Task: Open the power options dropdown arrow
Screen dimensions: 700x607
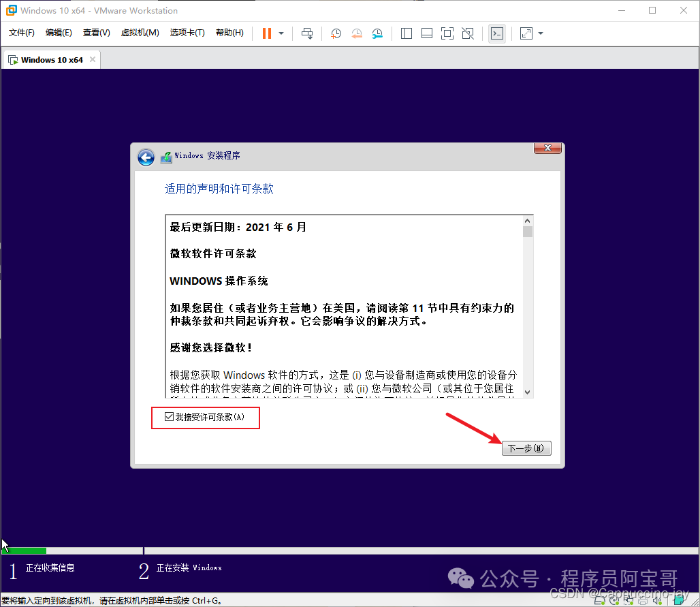Action: [x=281, y=33]
